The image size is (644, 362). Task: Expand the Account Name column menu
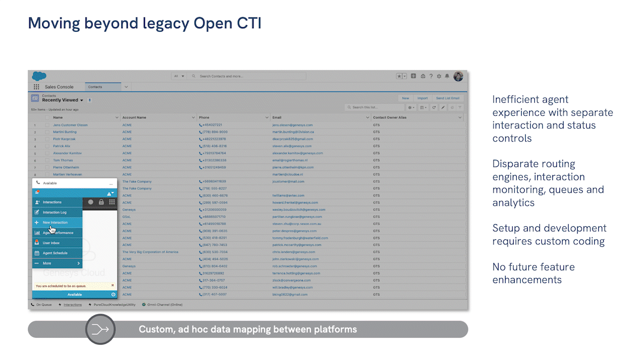tap(193, 118)
